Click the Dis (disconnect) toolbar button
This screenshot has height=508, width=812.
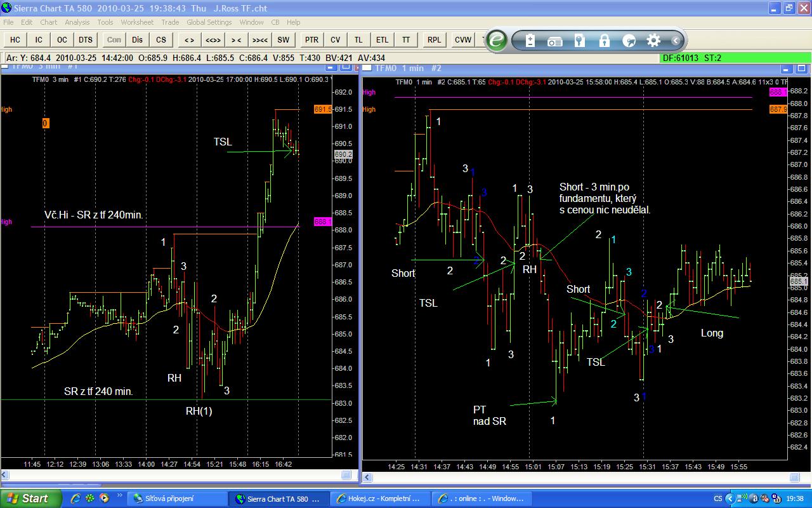[138, 39]
